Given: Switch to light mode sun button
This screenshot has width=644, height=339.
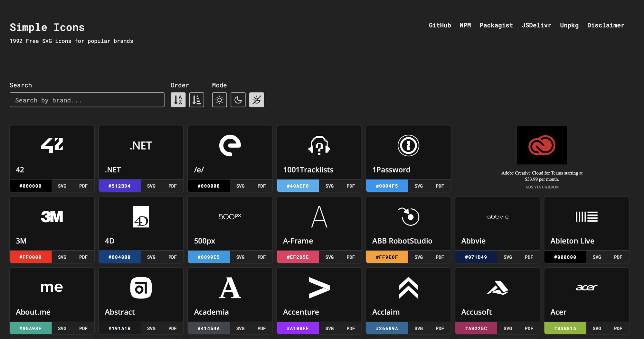Looking at the screenshot, I should (x=220, y=100).
